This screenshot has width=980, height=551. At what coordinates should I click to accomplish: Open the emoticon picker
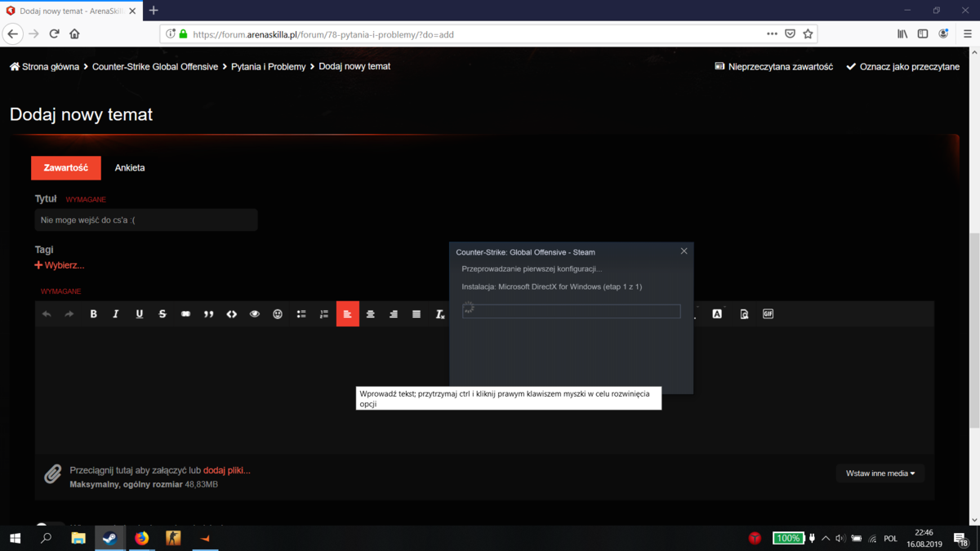pyautogui.click(x=278, y=314)
